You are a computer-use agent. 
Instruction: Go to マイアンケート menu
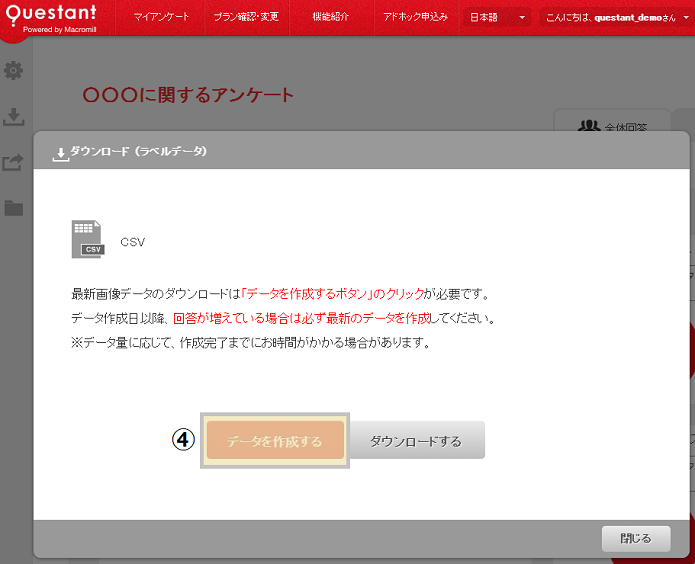point(161,18)
